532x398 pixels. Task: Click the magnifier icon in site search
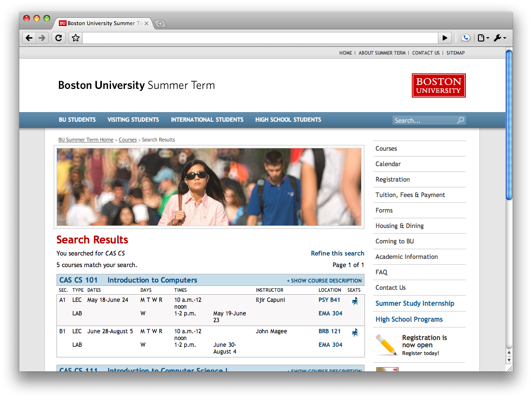tap(461, 120)
